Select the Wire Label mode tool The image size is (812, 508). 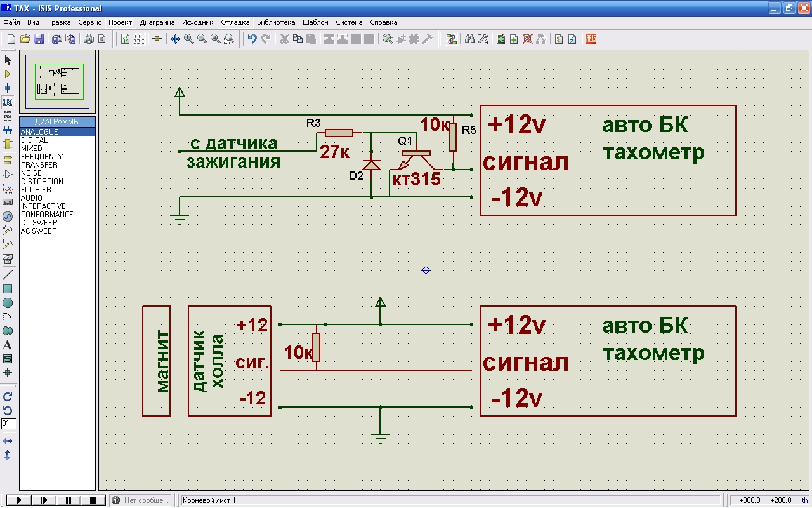(8, 102)
